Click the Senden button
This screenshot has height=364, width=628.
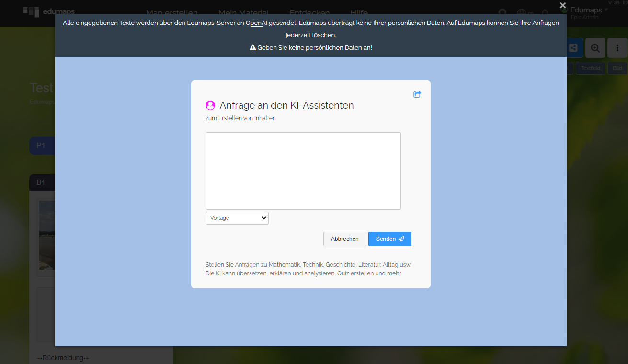tap(390, 239)
